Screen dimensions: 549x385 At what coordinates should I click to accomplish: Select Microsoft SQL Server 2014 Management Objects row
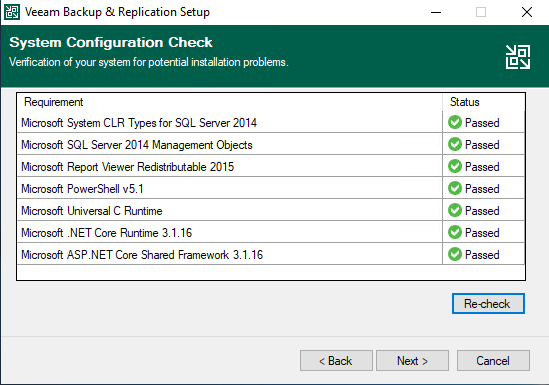point(271,144)
